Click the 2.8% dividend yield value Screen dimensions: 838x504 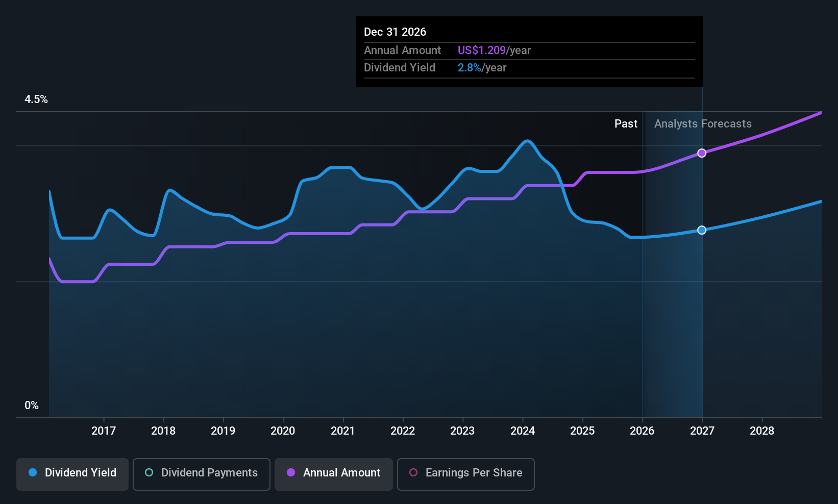pyautogui.click(x=469, y=68)
